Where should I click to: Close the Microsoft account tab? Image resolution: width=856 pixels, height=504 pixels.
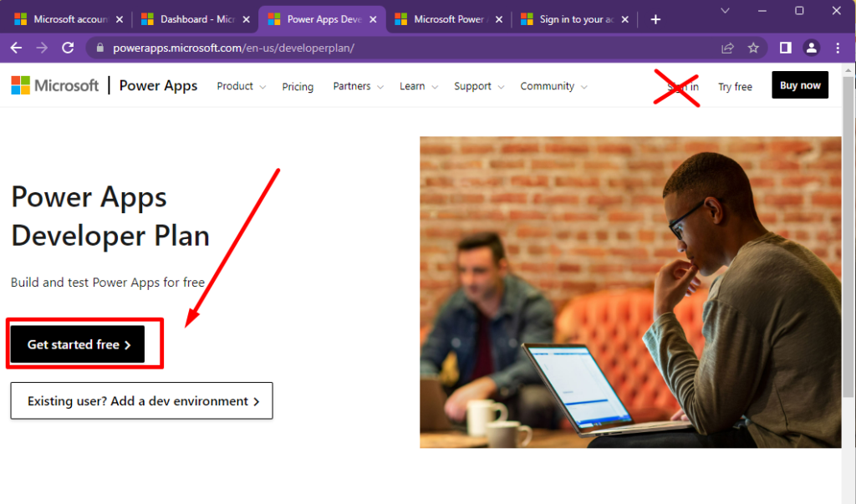coord(120,20)
